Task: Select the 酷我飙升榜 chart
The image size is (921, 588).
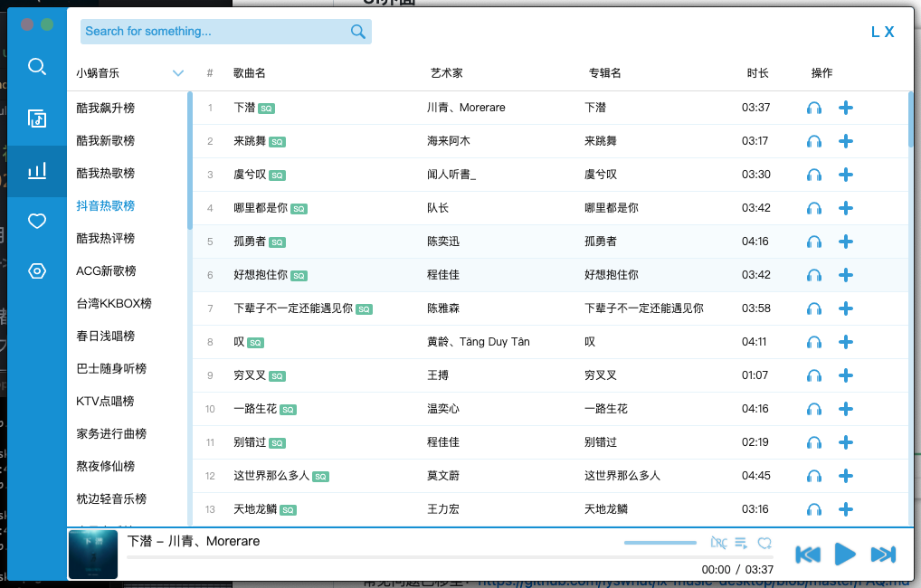Action: (106, 108)
